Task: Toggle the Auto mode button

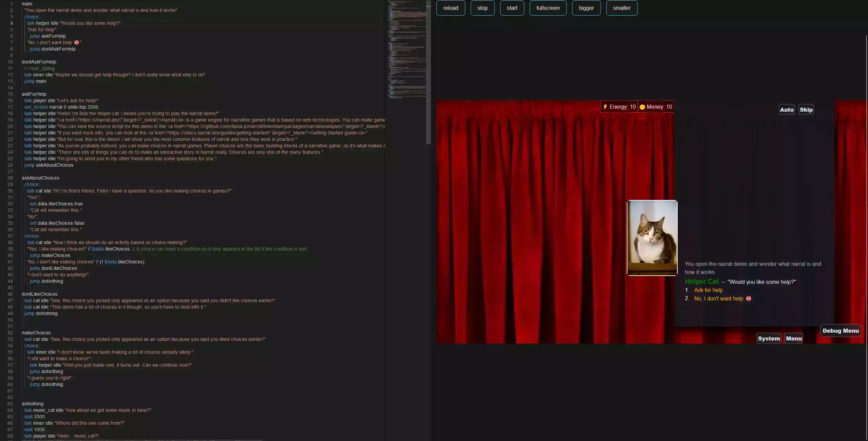Action: coord(787,110)
